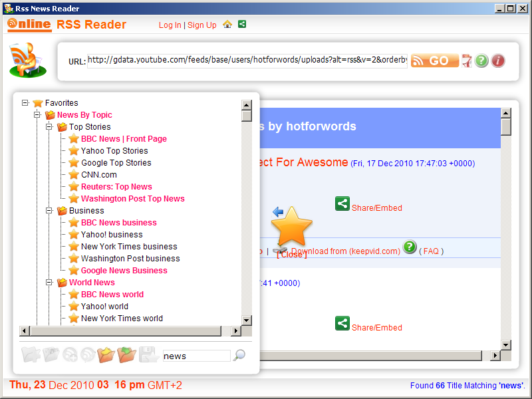Click the [Close] link below the star
The width and height of the screenshot is (532, 399).
[291, 255]
